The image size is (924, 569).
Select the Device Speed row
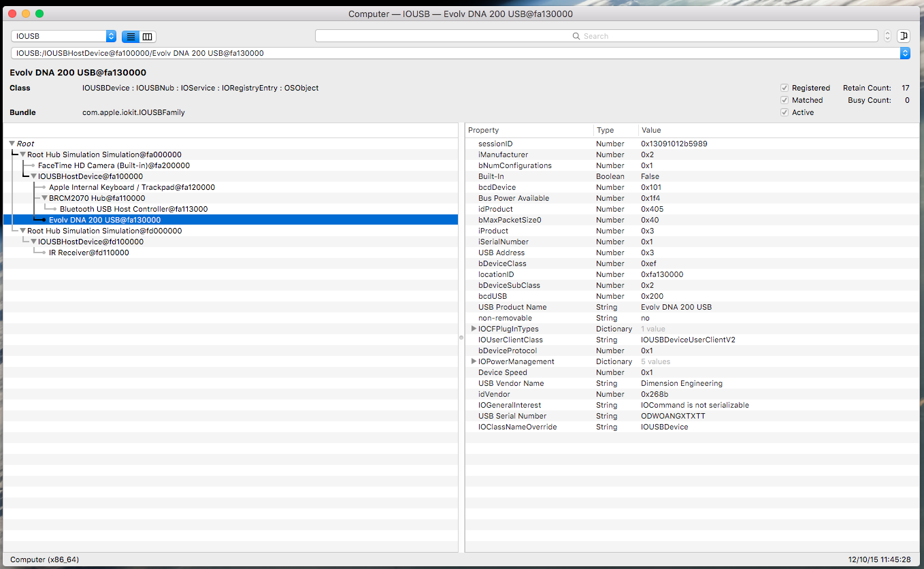tap(692, 372)
